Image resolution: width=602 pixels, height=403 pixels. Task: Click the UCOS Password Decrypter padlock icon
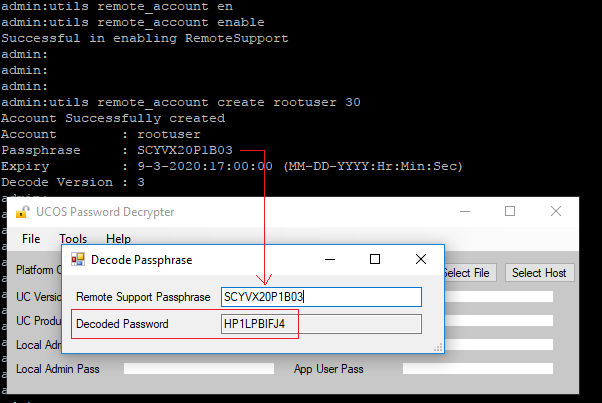pos(23,211)
